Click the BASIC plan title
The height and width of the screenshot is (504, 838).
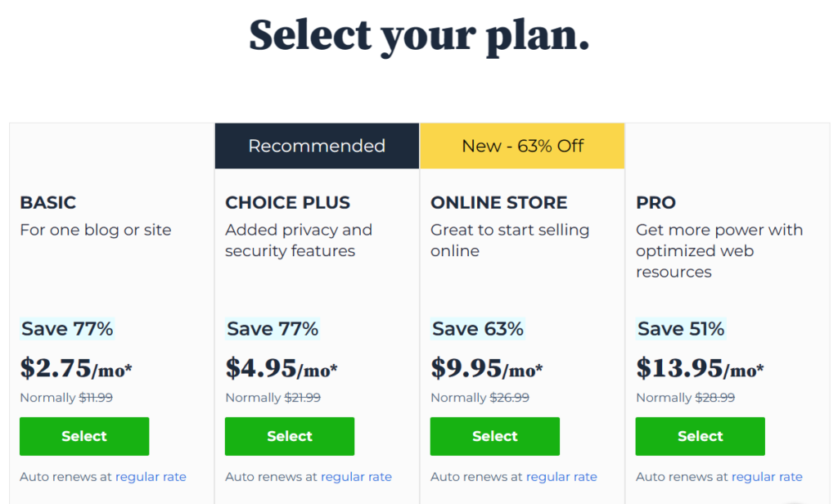(x=48, y=203)
